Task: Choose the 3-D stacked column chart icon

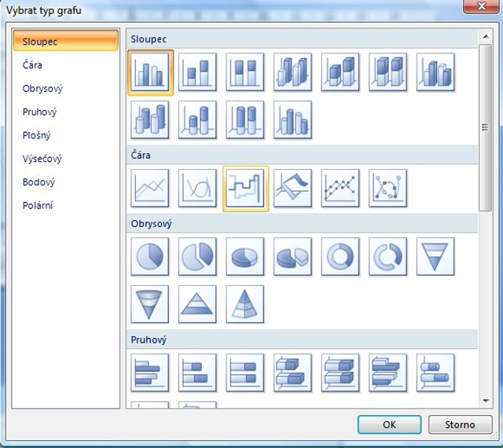Action: pyautogui.click(x=340, y=72)
